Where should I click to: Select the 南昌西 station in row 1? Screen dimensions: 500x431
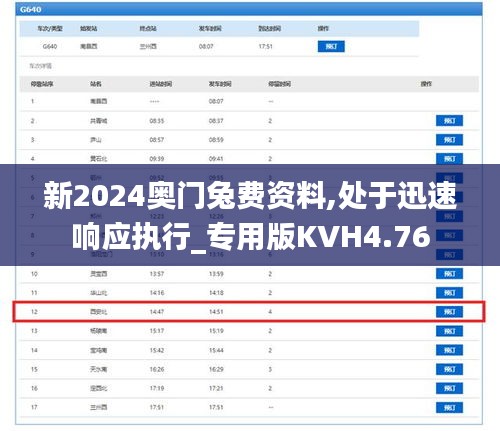99,101
